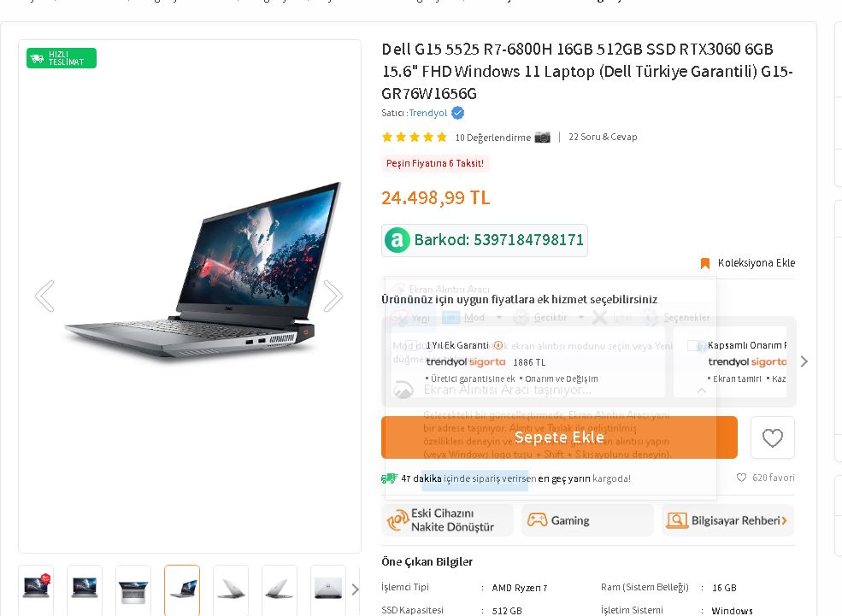
Task: Click the verified seller badge next to Trendyol
Action: click(457, 113)
